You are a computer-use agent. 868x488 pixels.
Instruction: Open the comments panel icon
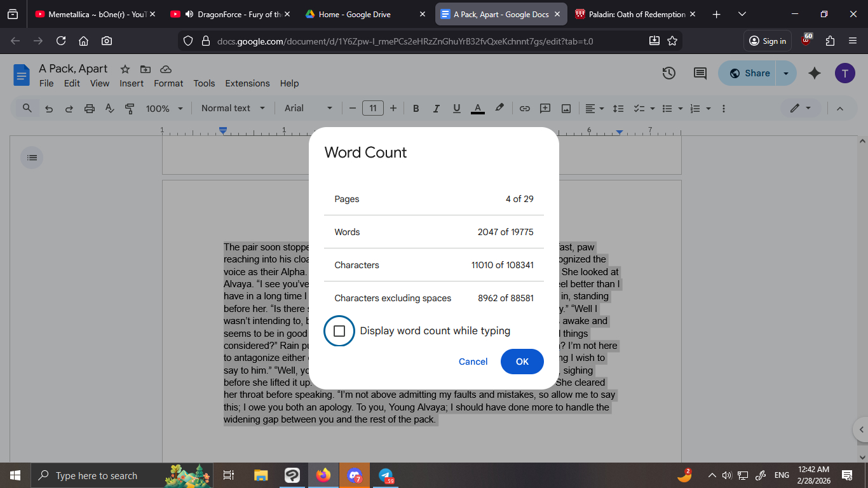(x=700, y=73)
